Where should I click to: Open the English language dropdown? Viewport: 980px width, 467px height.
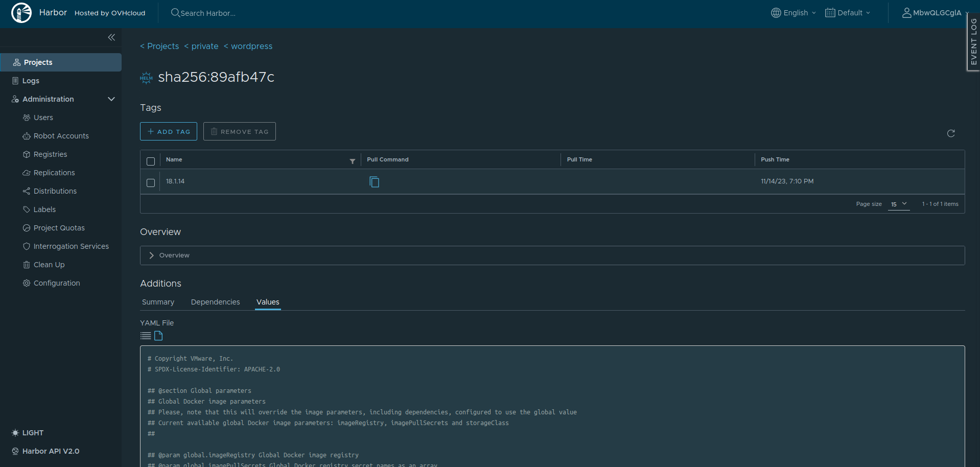click(x=794, y=13)
